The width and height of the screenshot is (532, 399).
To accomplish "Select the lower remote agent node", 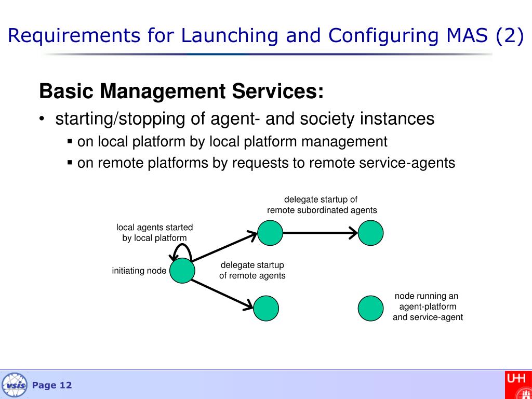I will (x=266, y=308).
